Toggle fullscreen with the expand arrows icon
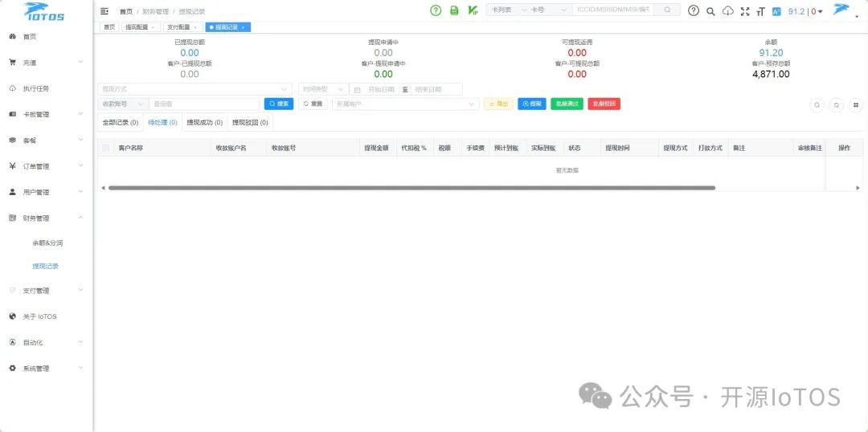The height and width of the screenshot is (432, 868). 744,11
